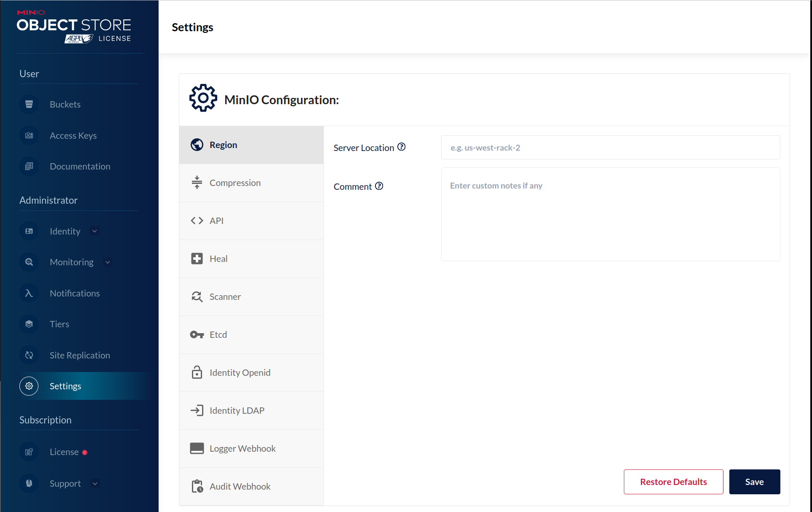Click the Heal plus icon
The image size is (812, 512).
pos(197,259)
